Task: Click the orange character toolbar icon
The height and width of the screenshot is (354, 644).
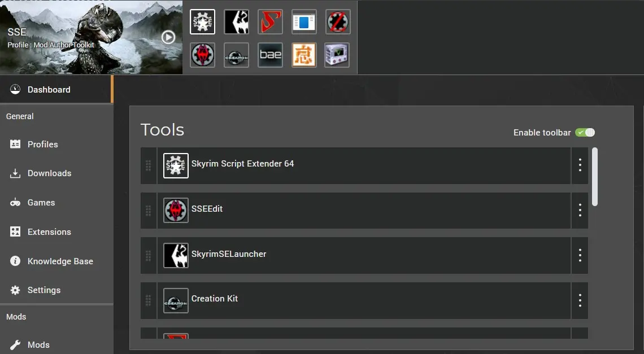Action: (x=304, y=55)
